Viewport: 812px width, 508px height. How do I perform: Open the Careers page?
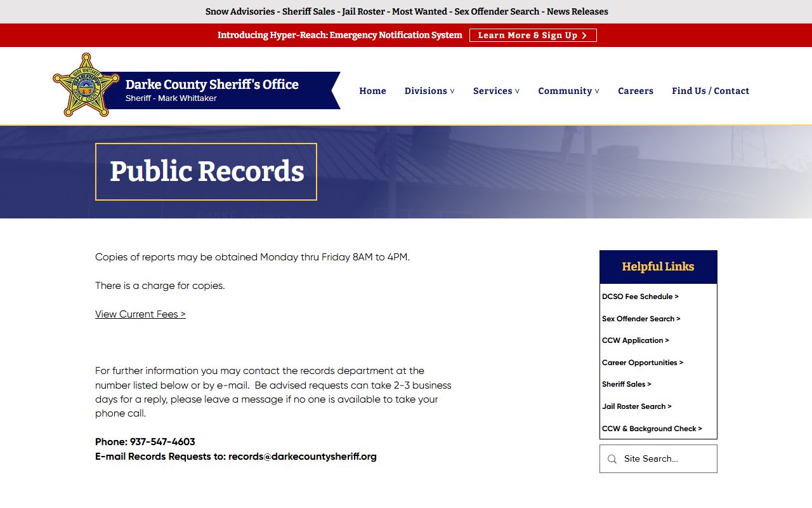tap(636, 91)
